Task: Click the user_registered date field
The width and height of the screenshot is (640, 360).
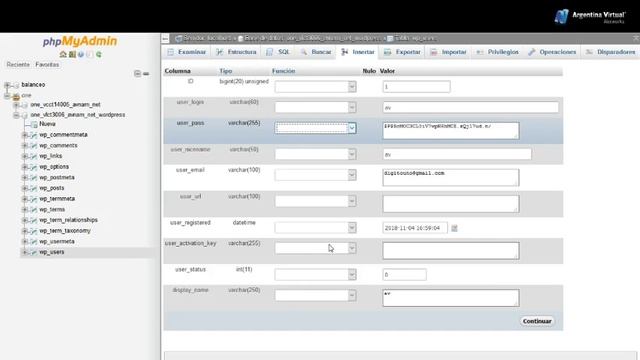Action: (415, 228)
